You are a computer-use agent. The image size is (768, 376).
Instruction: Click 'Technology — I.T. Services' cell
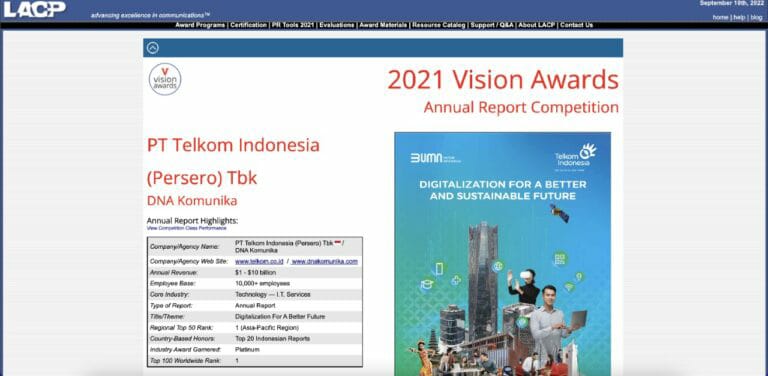click(x=273, y=295)
